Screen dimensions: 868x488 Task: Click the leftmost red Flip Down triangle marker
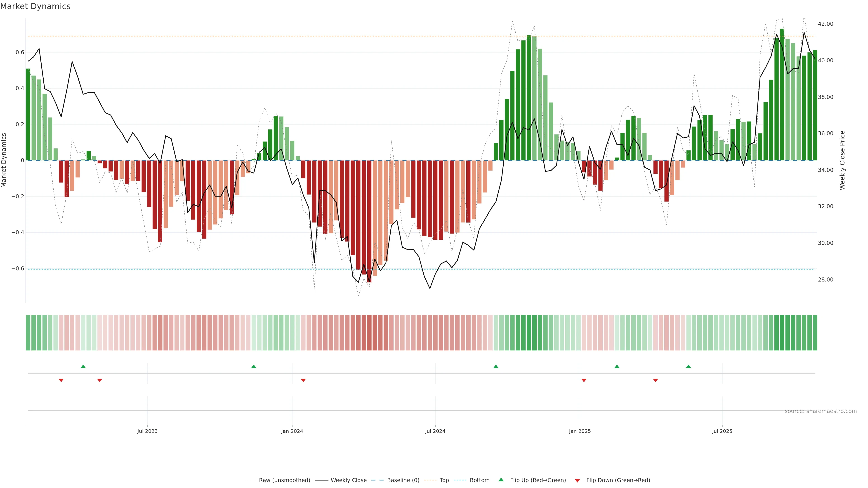coord(61,380)
